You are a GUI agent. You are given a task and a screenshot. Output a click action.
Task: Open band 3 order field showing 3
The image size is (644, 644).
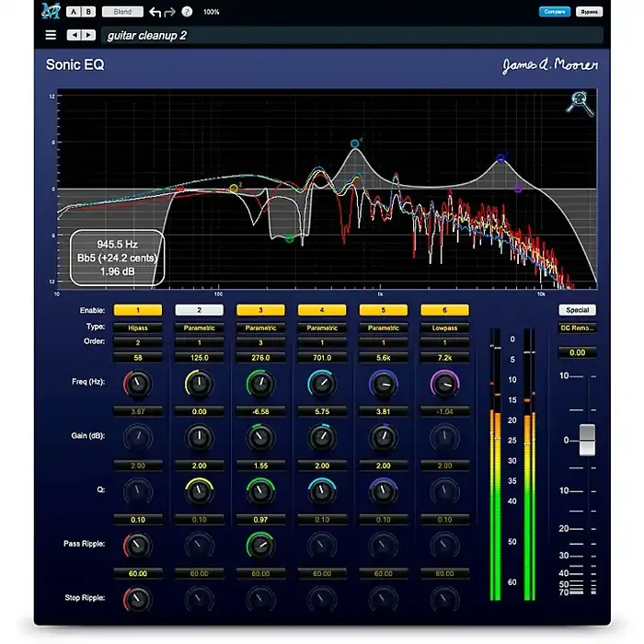click(260, 342)
